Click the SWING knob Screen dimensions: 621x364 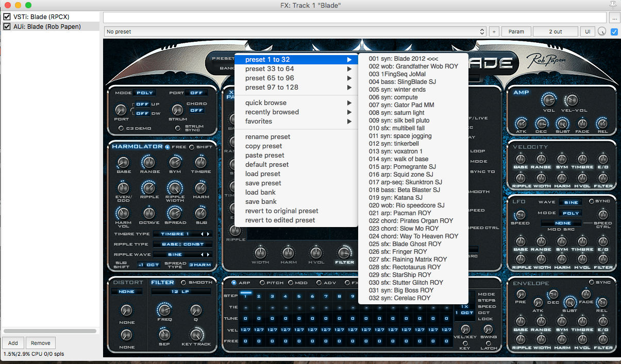tap(488, 329)
